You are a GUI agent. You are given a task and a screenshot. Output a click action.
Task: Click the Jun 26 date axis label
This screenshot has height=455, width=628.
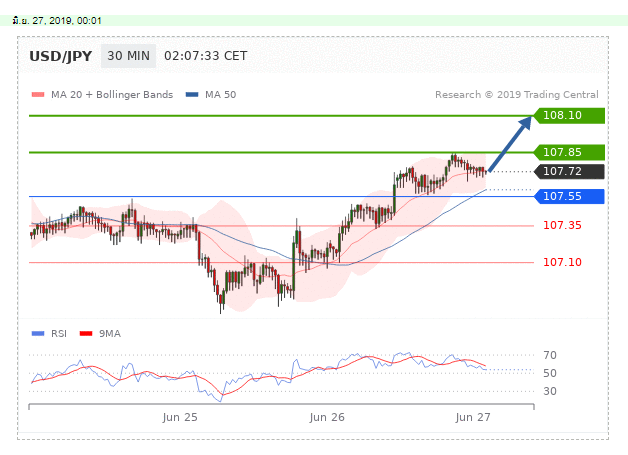point(327,417)
